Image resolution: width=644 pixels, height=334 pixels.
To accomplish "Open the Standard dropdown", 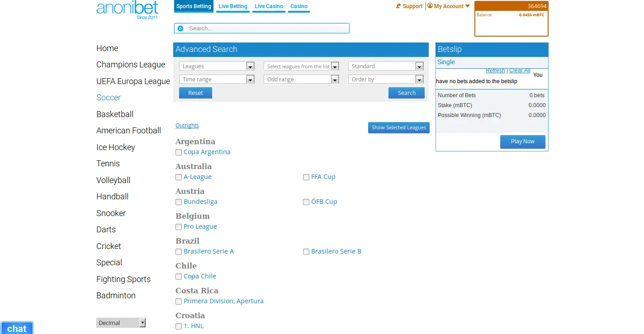I will (x=386, y=66).
